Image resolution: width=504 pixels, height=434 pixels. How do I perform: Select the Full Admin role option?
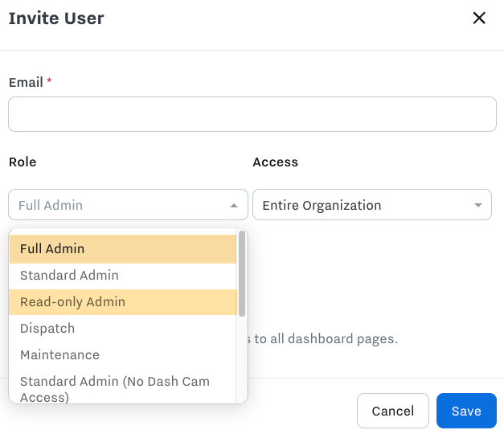coord(122,249)
